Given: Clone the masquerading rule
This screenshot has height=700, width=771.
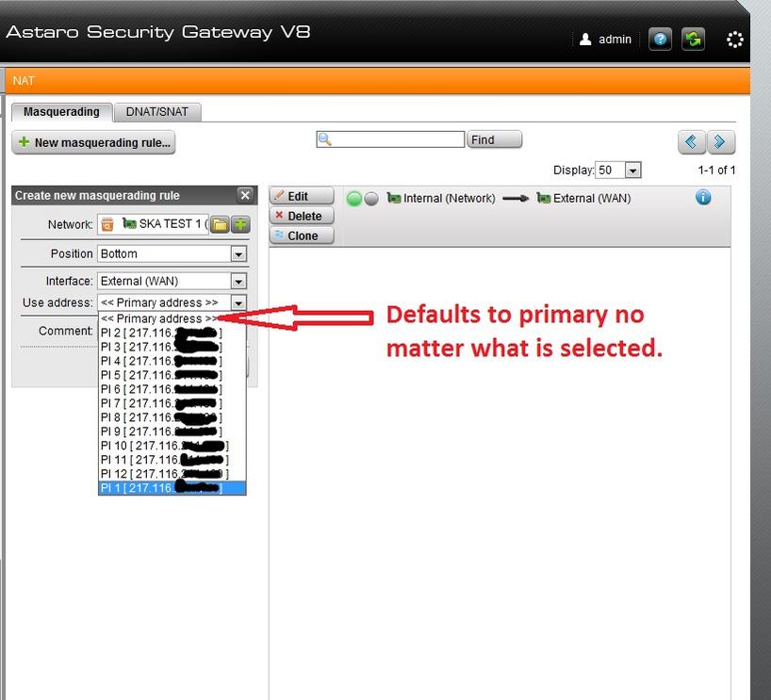Looking at the screenshot, I should click(x=302, y=236).
